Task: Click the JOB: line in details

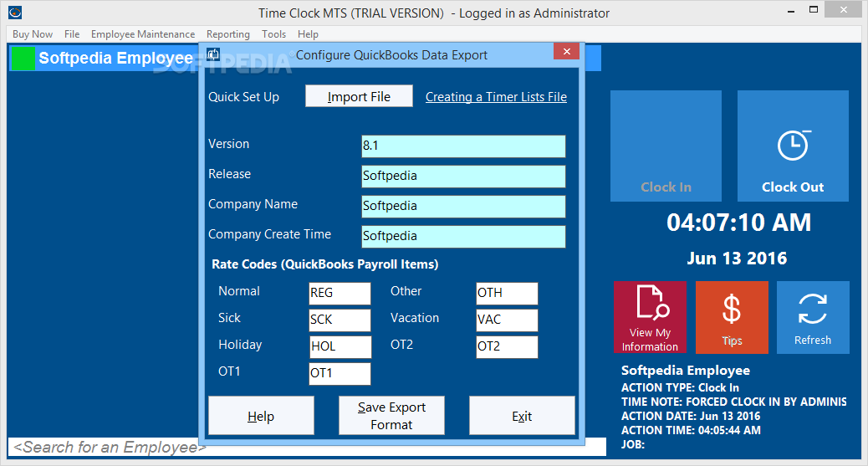Action: click(x=633, y=444)
